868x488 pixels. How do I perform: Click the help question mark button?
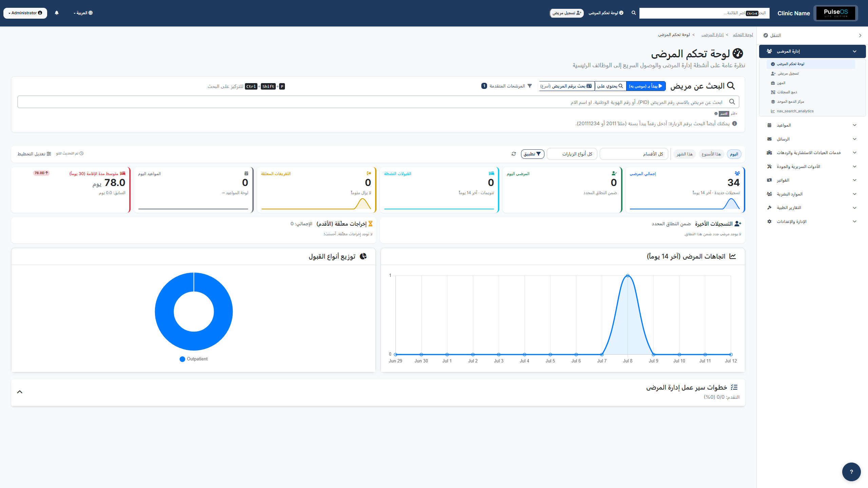click(x=851, y=472)
